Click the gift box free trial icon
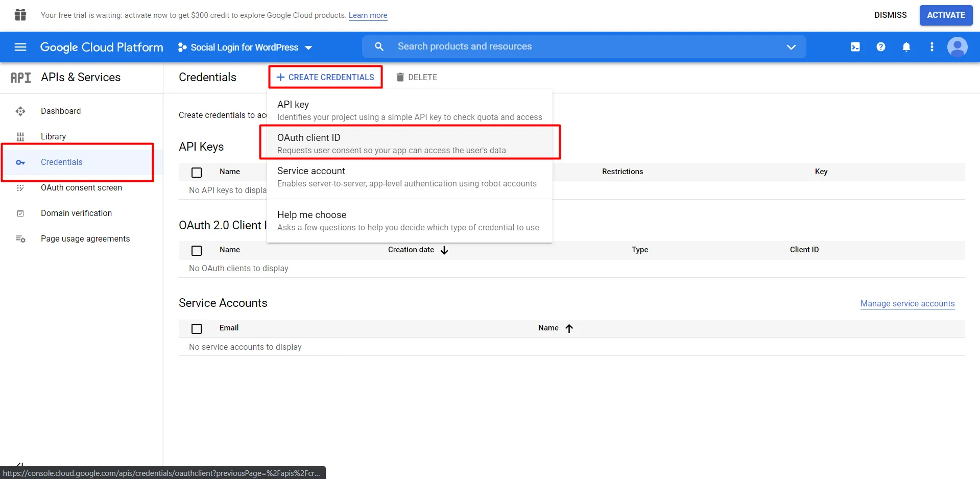 coord(20,15)
